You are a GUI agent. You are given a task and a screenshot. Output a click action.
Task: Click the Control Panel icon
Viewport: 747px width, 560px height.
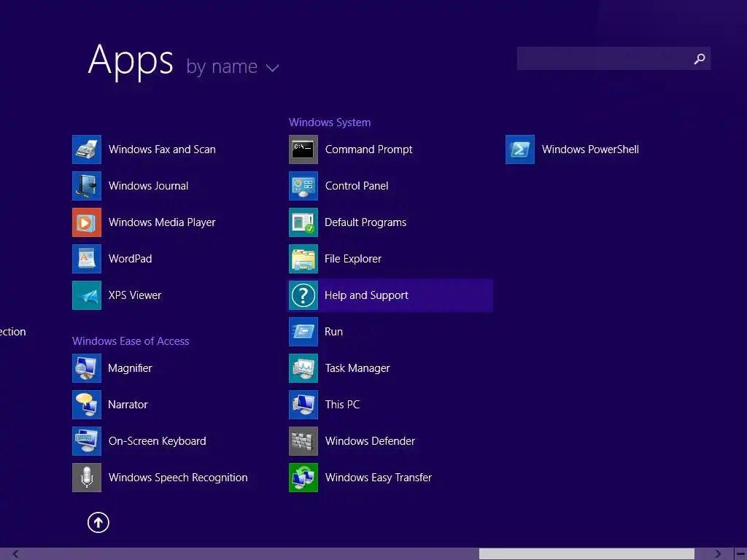(x=303, y=186)
